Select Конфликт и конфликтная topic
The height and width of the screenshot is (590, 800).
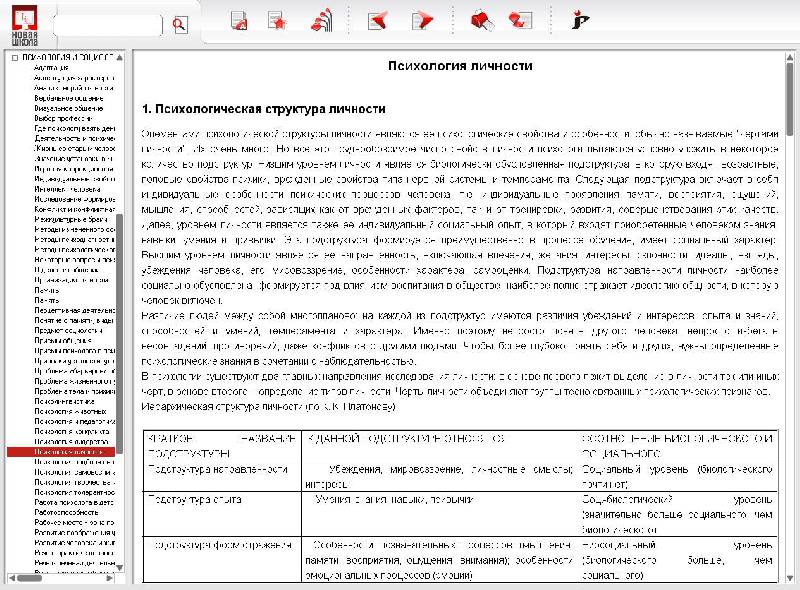tap(75, 209)
